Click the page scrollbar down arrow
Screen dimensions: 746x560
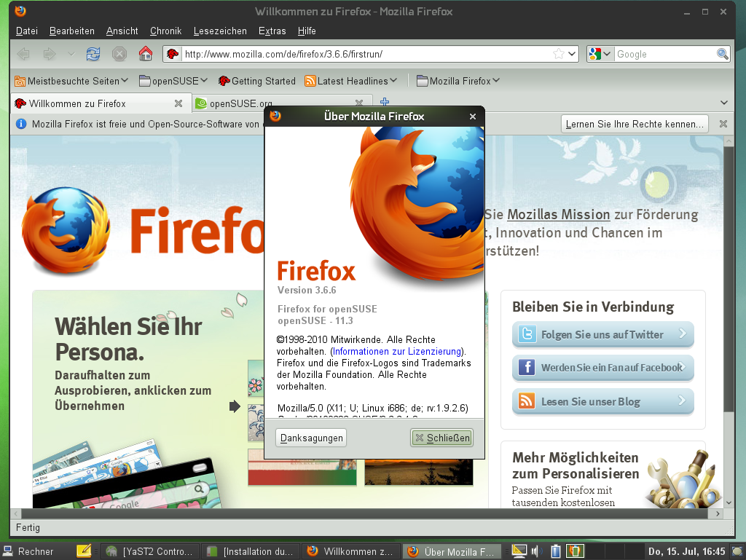(x=728, y=503)
